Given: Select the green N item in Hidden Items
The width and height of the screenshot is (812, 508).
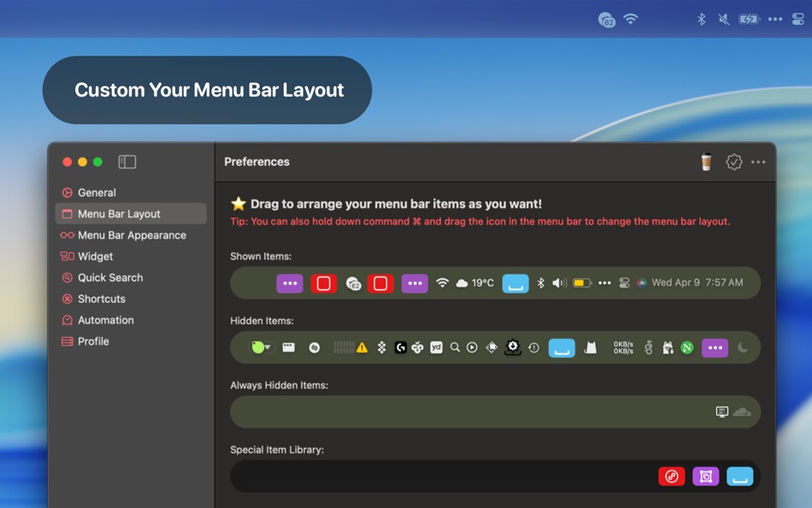Looking at the screenshot, I should pos(687,347).
